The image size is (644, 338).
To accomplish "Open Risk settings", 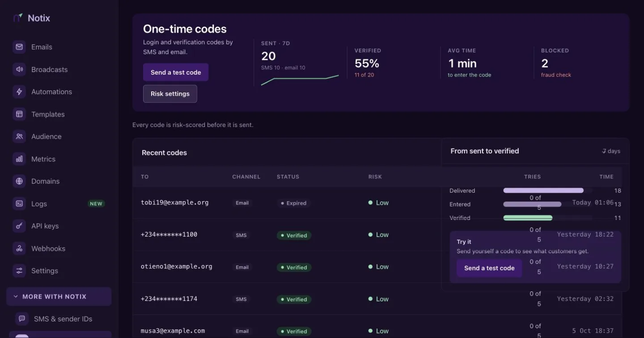I will click(170, 94).
